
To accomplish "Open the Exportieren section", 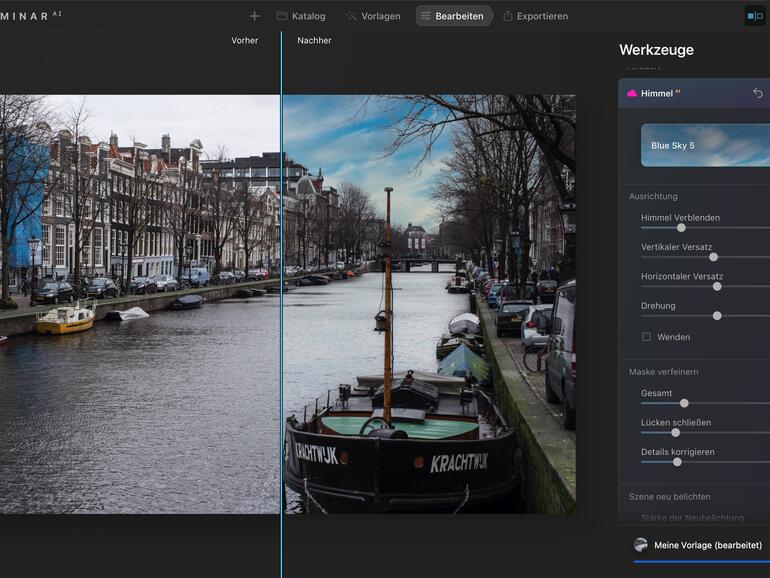I will tap(535, 16).
